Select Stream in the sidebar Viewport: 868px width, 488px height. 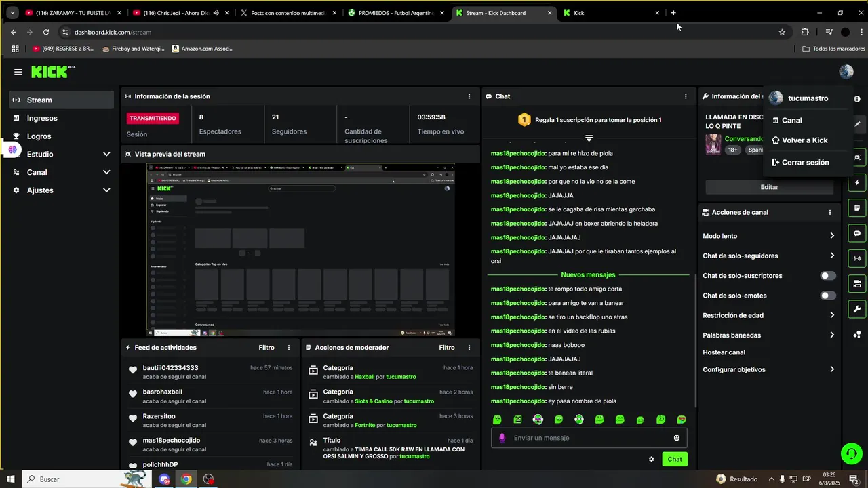click(x=62, y=100)
